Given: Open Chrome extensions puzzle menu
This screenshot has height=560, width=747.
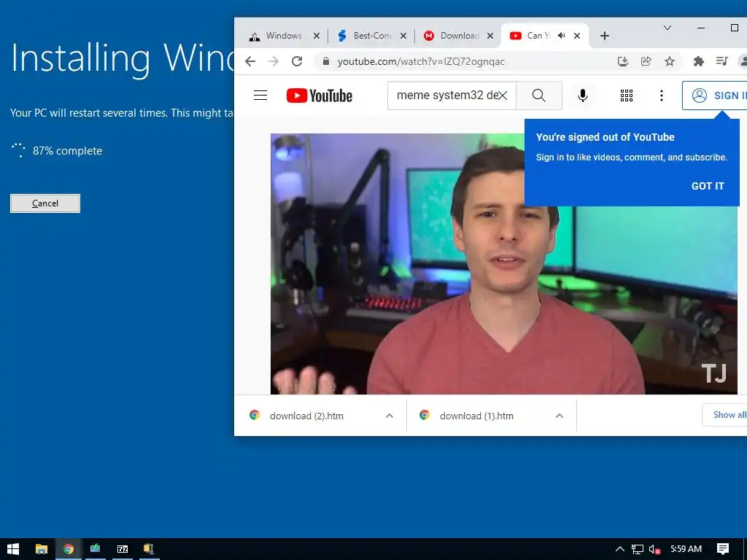Looking at the screenshot, I should [x=698, y=61].
